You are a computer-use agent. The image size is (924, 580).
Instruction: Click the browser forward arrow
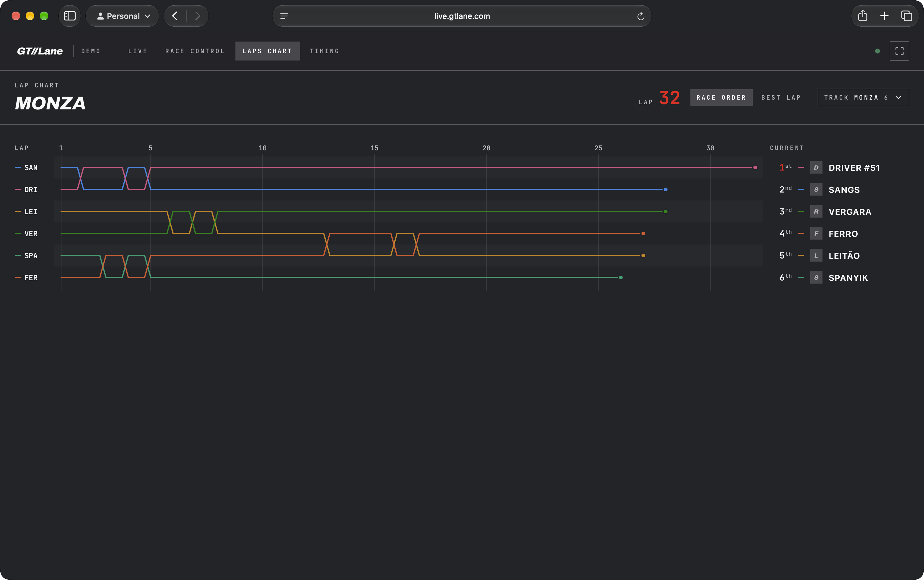[197, 16]
